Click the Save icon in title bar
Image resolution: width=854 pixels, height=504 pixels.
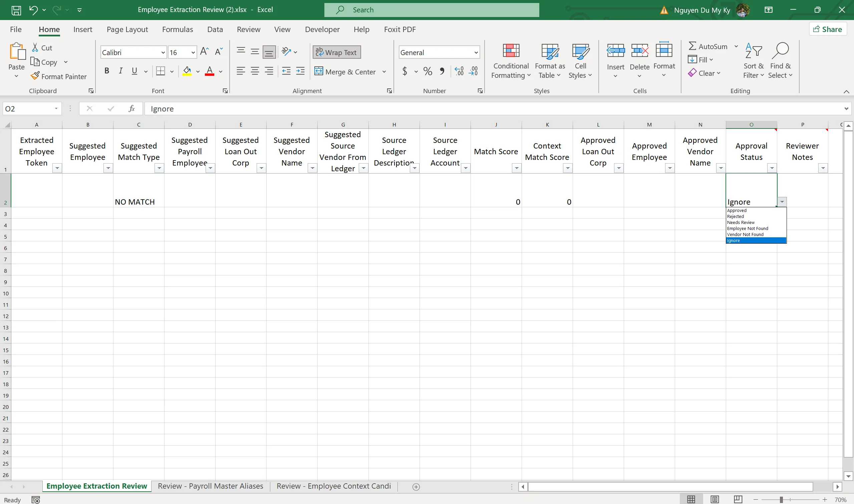click(16, 10)
